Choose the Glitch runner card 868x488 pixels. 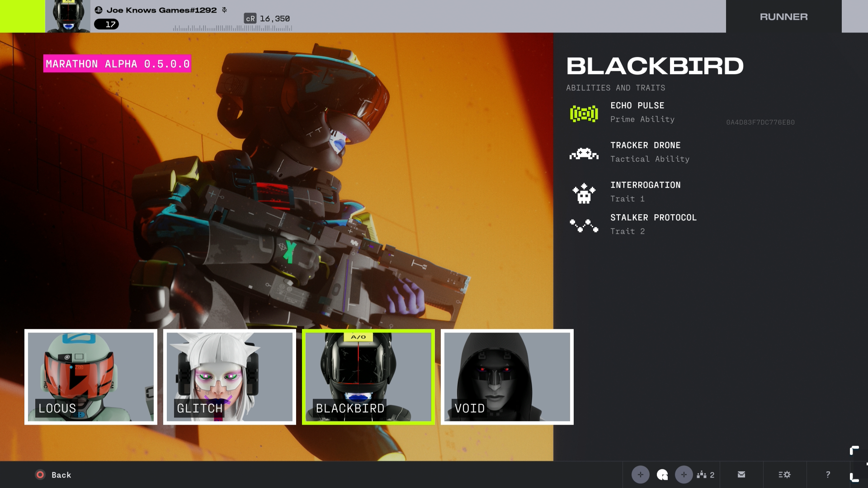tap(230, 377)
